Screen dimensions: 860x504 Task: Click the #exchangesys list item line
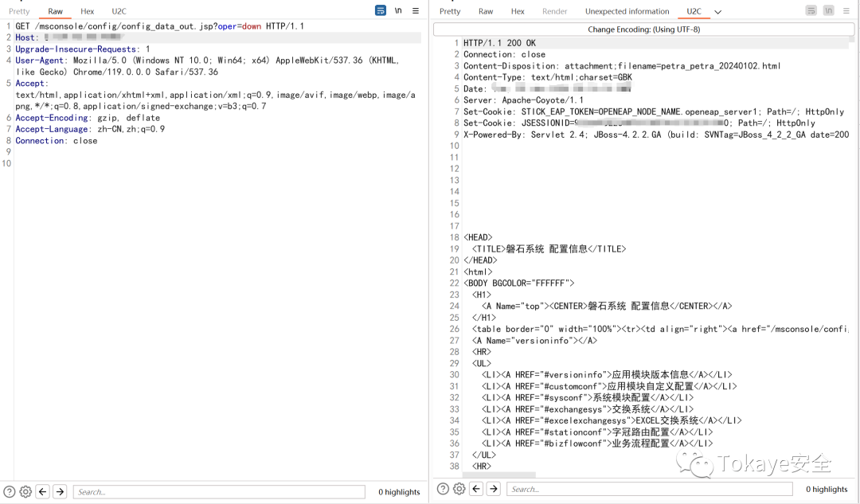588,409
